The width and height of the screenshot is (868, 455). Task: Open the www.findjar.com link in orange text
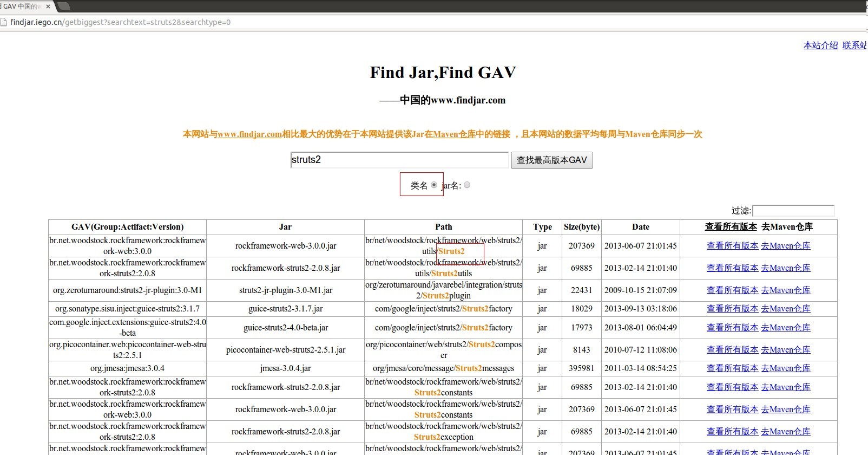coord(249,134)
